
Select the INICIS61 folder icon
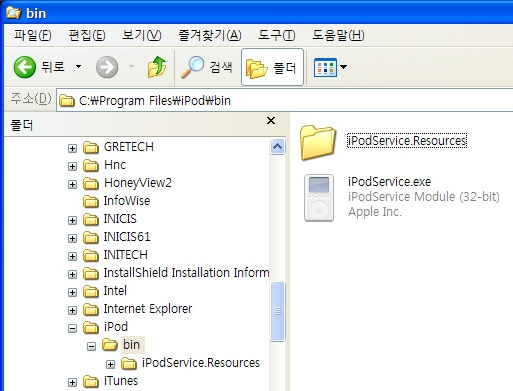91,237
